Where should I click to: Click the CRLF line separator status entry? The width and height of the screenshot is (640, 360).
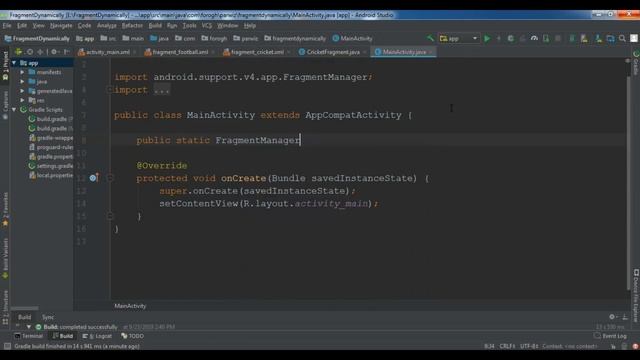click(x=507, y=346)
